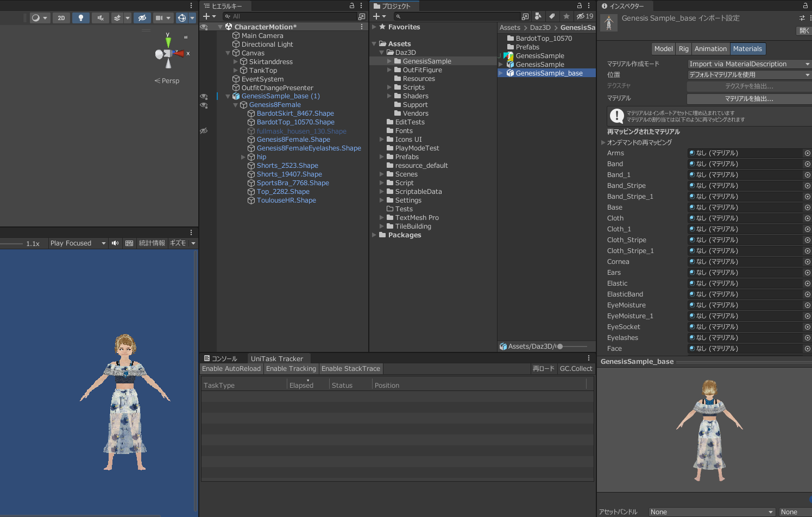The image size is (812, 517).
Task: Toggle 2D view mode in Scene toolbar
Action: point(61,18)
